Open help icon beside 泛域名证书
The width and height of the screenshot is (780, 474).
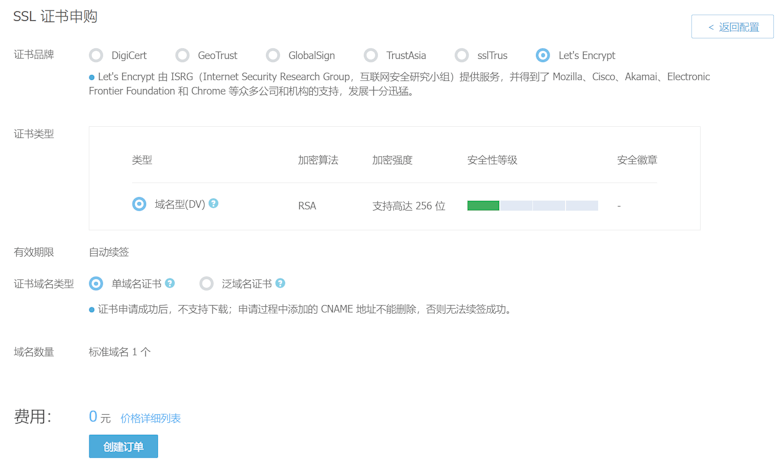[280, 283]
